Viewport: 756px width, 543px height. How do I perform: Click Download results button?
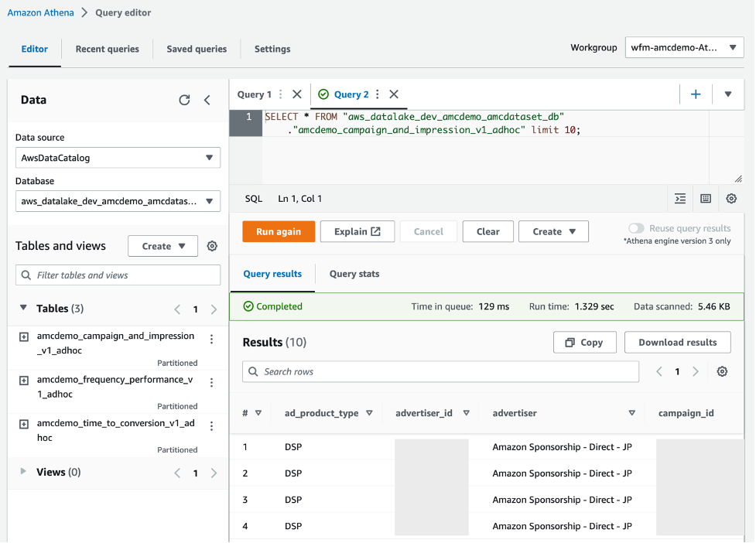677,343
